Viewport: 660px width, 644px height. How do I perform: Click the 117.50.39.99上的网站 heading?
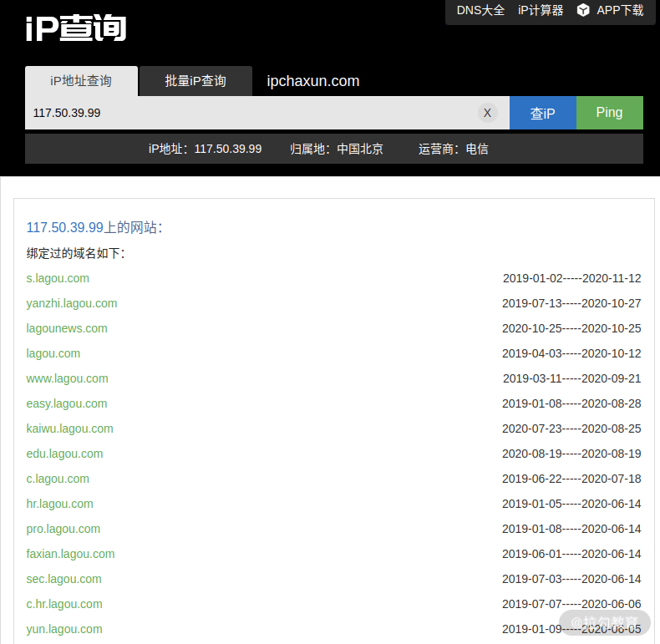pos(94,227)
